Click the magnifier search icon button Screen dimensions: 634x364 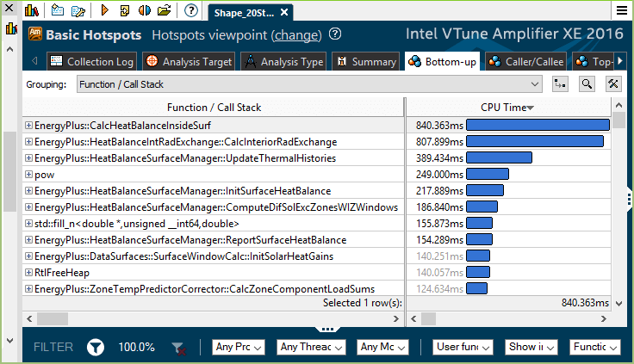[x=587, y=84]
